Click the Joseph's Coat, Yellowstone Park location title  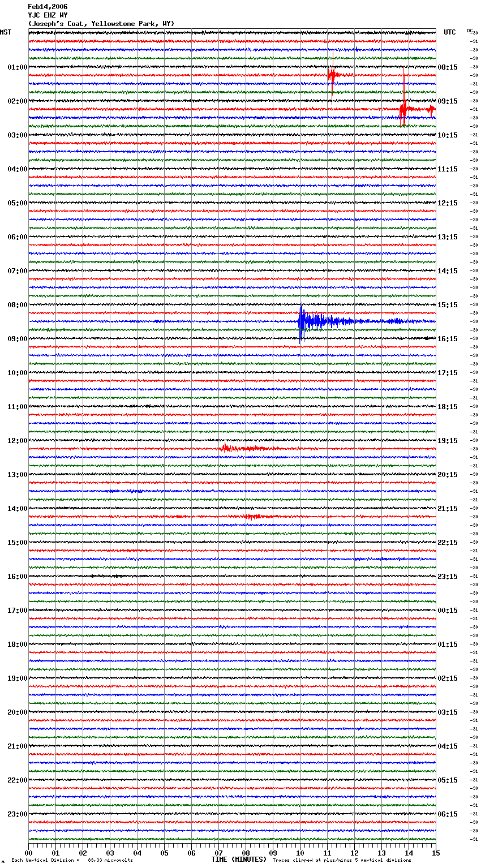101,24
